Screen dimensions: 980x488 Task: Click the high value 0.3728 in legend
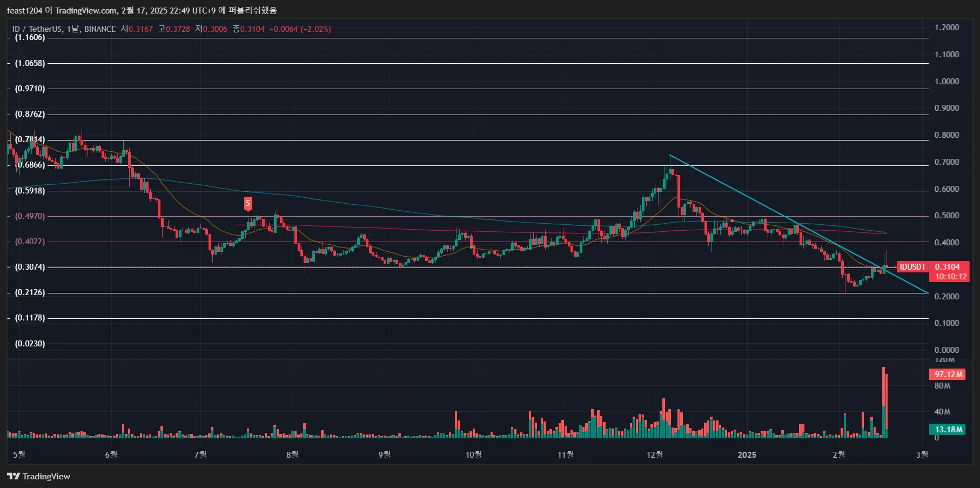(178, 29)
